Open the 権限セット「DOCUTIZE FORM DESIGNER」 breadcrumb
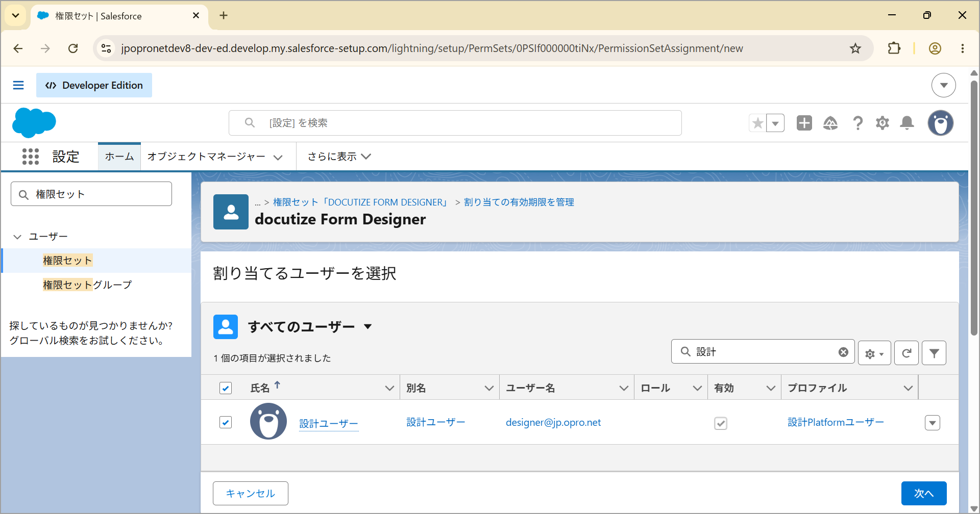Viewport: 980px width, 514px height. pos(360,202)
